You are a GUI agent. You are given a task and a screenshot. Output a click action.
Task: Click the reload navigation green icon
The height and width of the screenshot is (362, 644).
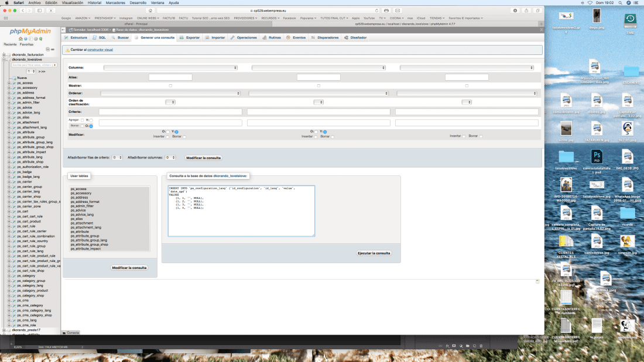(x=40, y=39)
